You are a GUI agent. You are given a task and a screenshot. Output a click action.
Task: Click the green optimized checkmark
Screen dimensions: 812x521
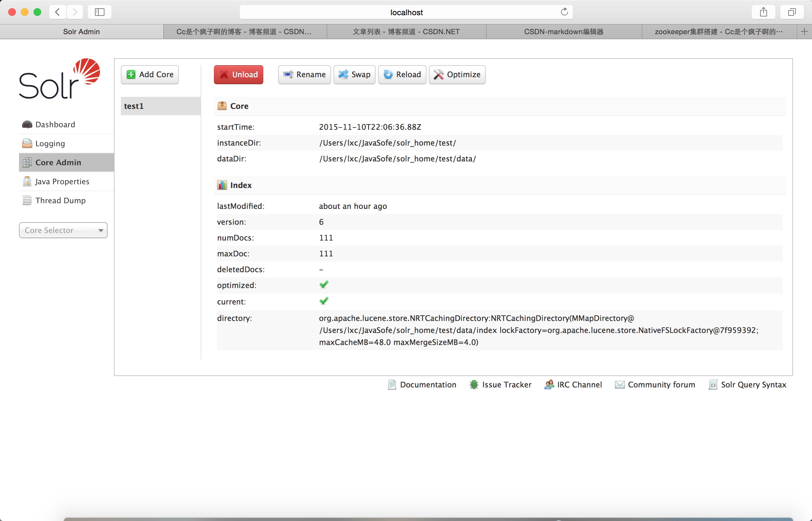pos(324,285)
